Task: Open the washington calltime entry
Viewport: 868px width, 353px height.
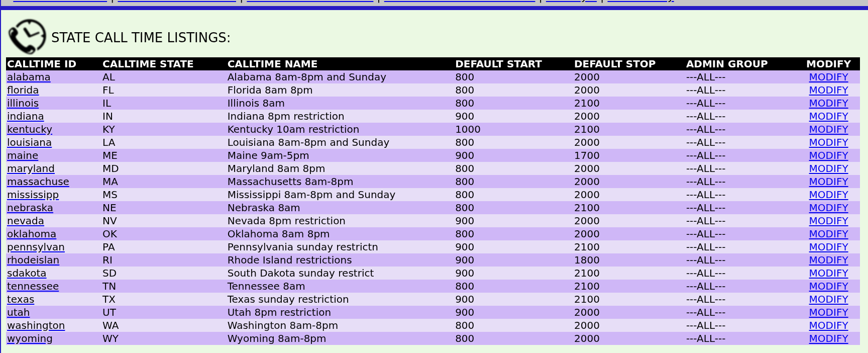Action: click(x=36, y=325)
